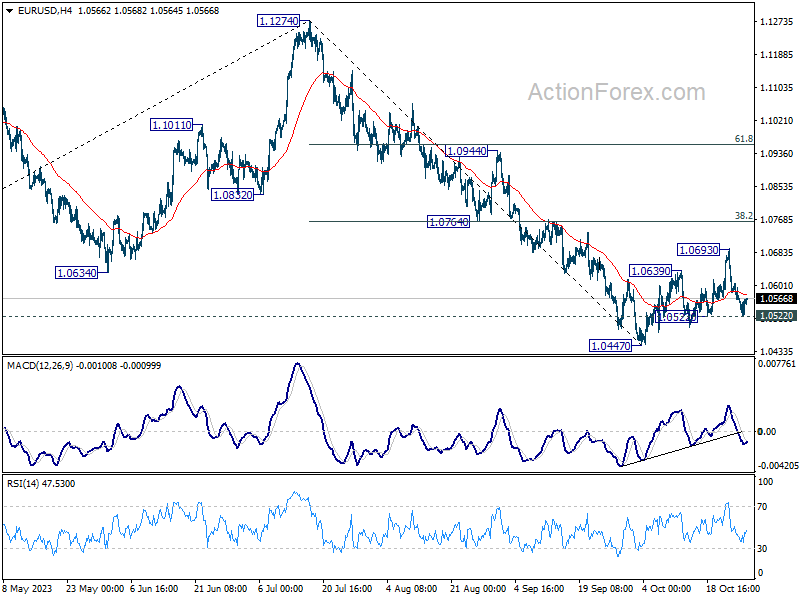The width and height of the screenshot is (800, 600).
Task: Select the 1.10110 price label
Action: tap(171, 125)
